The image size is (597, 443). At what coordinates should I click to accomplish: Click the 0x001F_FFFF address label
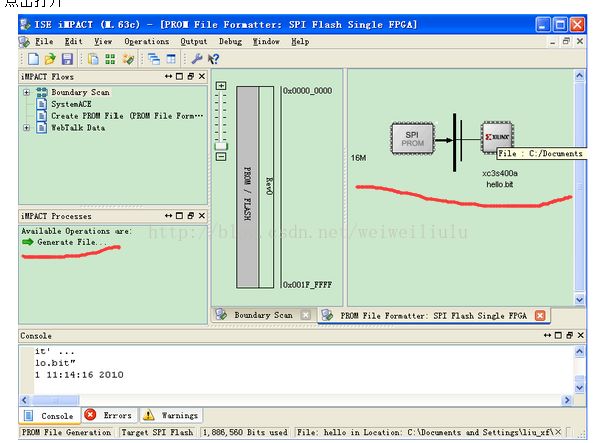pos(308,285)
